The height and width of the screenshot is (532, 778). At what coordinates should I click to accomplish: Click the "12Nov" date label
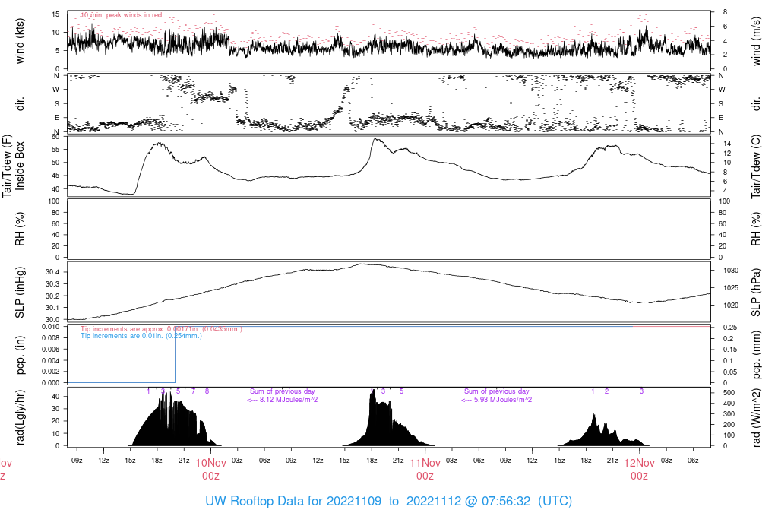639,463
